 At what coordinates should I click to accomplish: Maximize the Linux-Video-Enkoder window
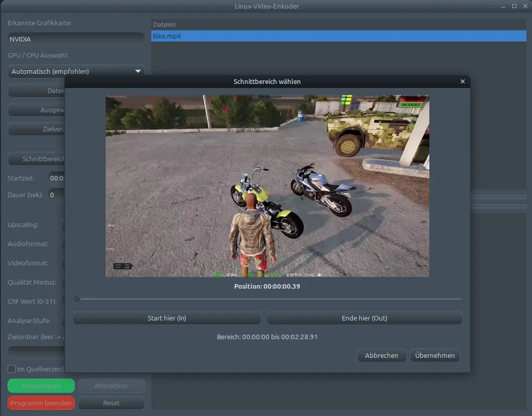pos(514,6)
